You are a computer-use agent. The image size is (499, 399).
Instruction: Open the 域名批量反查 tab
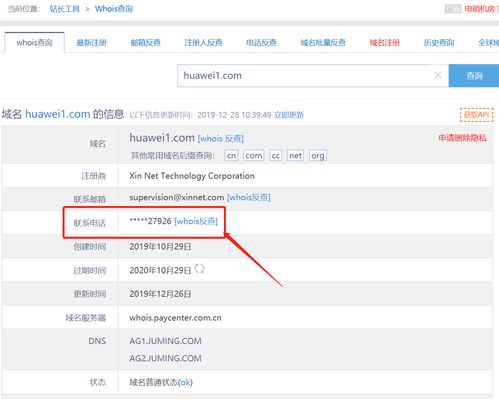pos(323,43)
